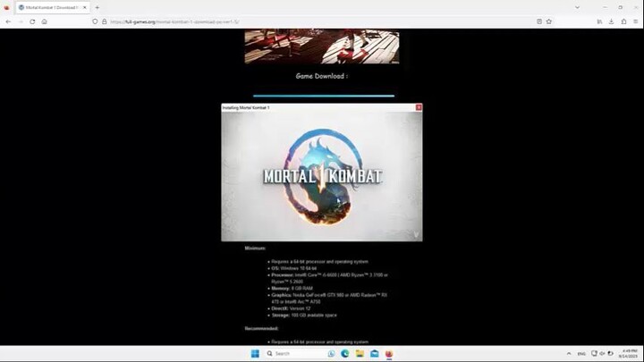Select the Mortal Kombat 1 Download tab
This screenshot has height=362, width=644.
point(53,7)
